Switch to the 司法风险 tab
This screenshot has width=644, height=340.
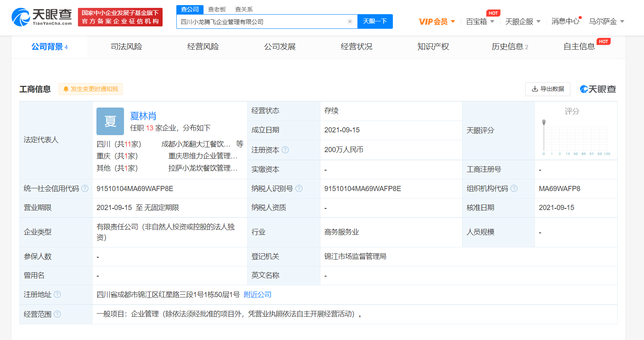(x=126, y=47)
